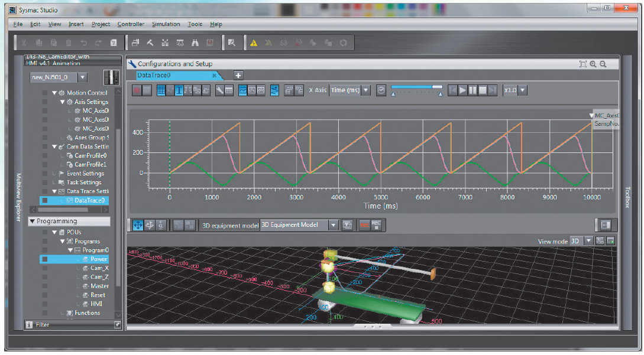644x355 pixels.
Task: Click the export trace data icon
Action: click(x=289, y=90)
